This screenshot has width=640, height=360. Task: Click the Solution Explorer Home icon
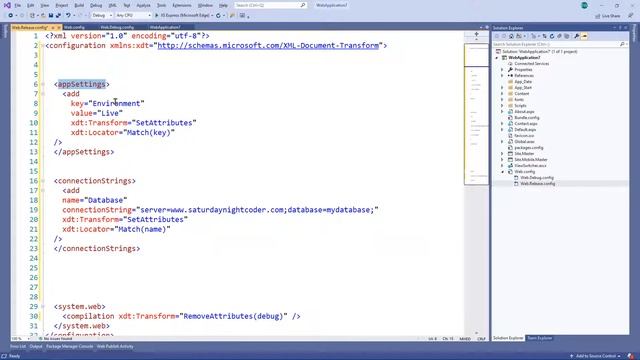tap(511, 36)
